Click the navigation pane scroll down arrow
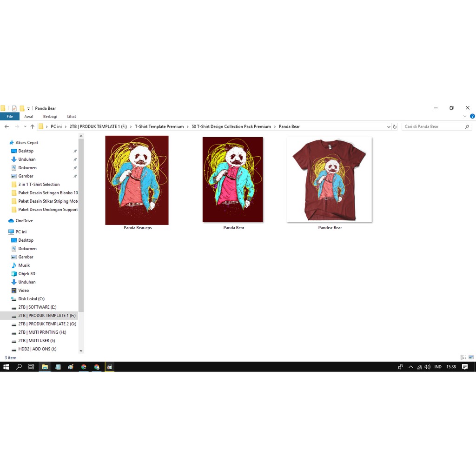 pos(81,350)
